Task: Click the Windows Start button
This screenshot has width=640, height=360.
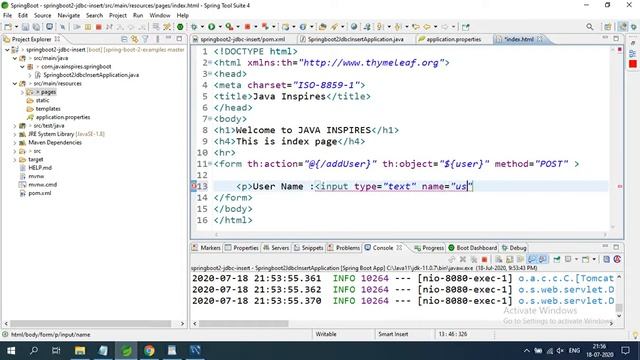Action: [11, 350]
